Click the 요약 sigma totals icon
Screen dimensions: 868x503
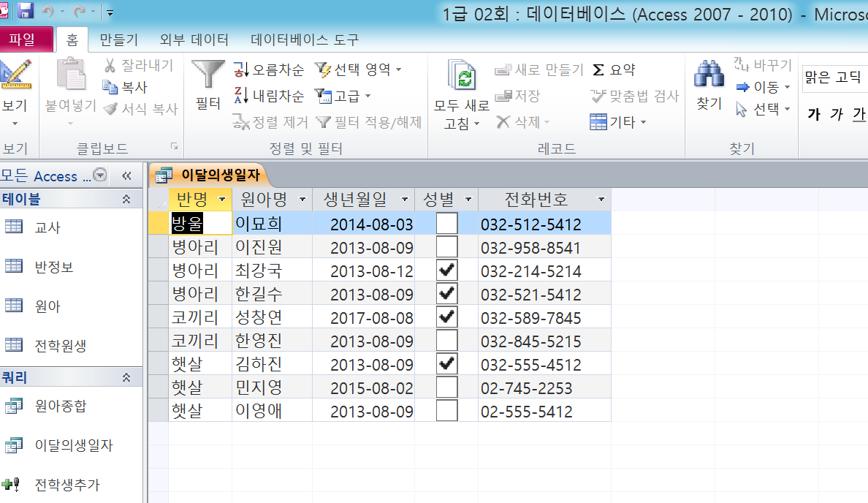pyautogui.click(x=598, y=70)
